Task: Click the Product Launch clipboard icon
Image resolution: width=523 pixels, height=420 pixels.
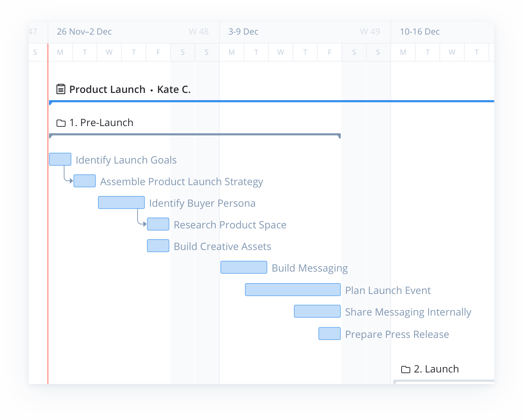Action: [61, 89]
